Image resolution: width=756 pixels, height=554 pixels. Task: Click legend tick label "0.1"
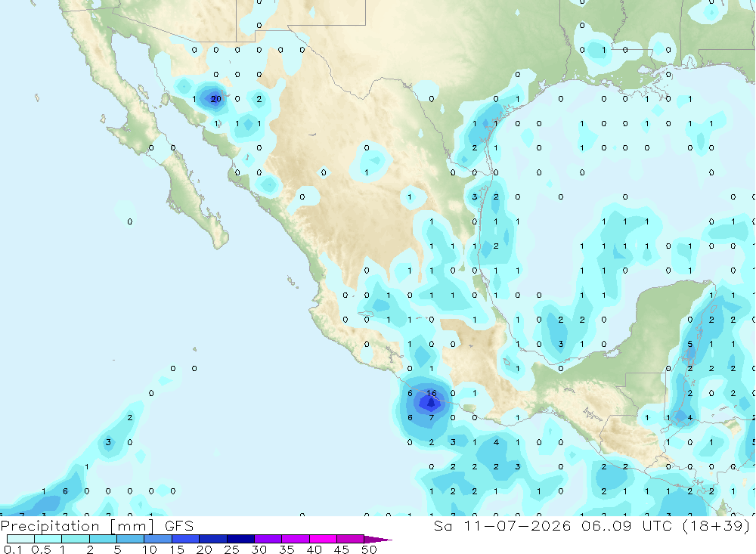point(13,549)
